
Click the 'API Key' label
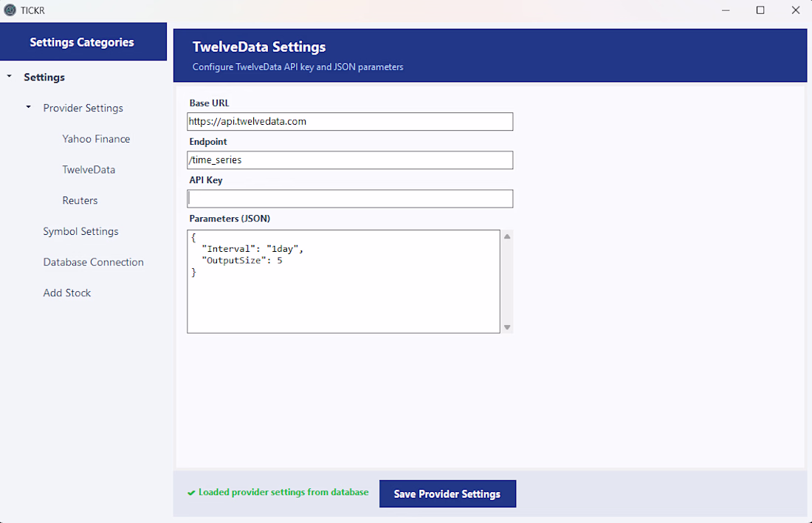206,180
